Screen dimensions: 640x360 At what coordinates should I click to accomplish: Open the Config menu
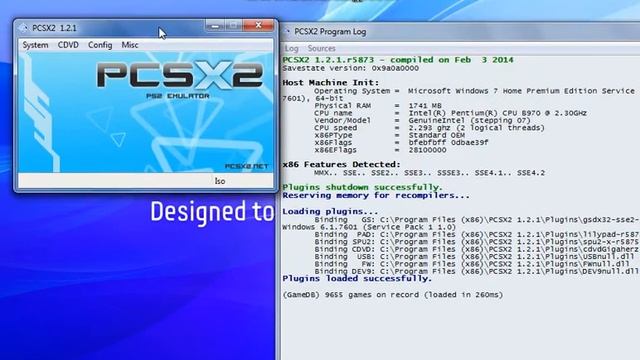click(x=100, y=45)
